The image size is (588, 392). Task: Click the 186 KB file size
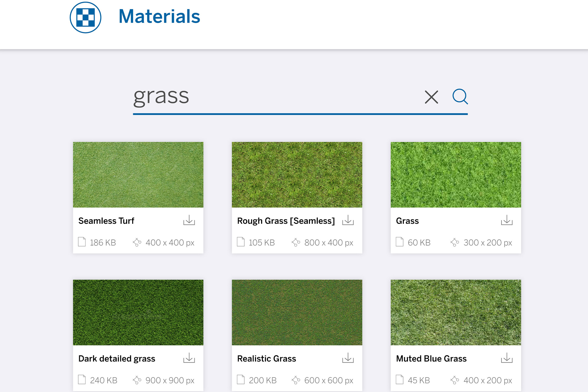(103, 243)
